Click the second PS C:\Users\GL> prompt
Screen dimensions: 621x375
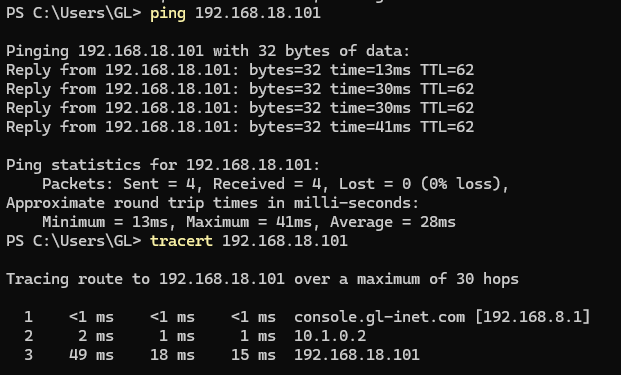pyautogui.click(x=74, y=241)
